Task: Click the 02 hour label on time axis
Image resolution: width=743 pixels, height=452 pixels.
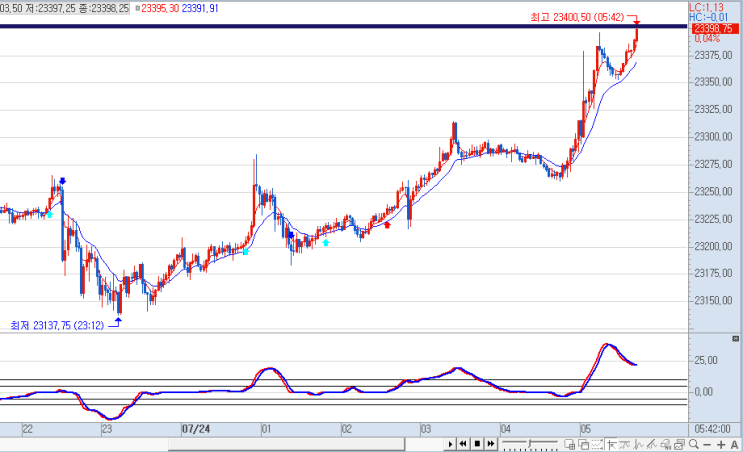Action: pyautogui.click(x=346, y=429)
